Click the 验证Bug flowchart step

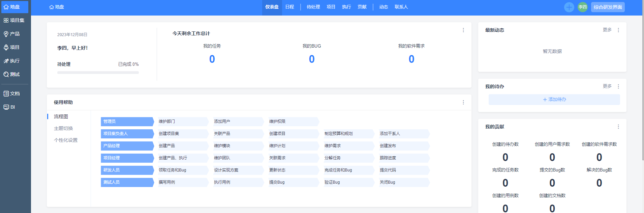(x=349, y=182)
